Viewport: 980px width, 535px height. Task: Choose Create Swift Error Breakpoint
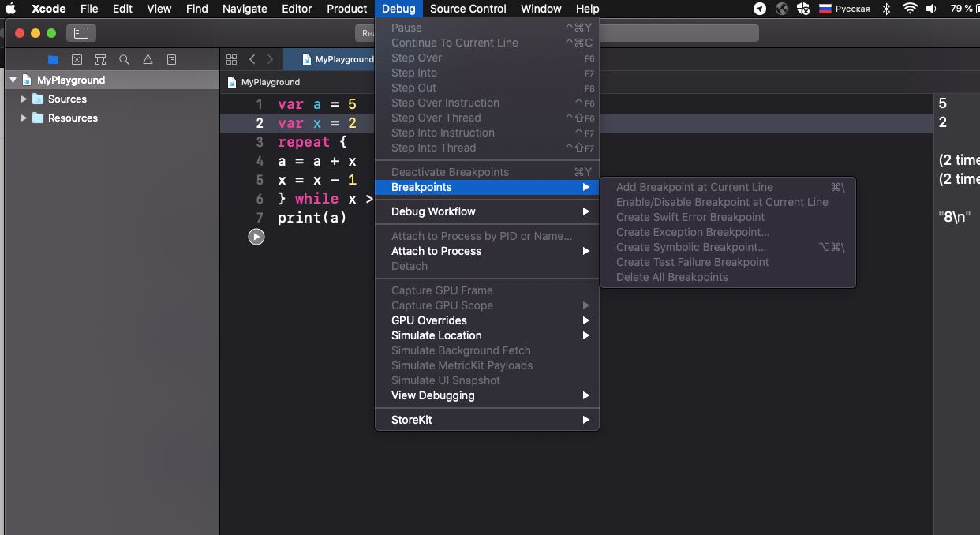[728, 217]
